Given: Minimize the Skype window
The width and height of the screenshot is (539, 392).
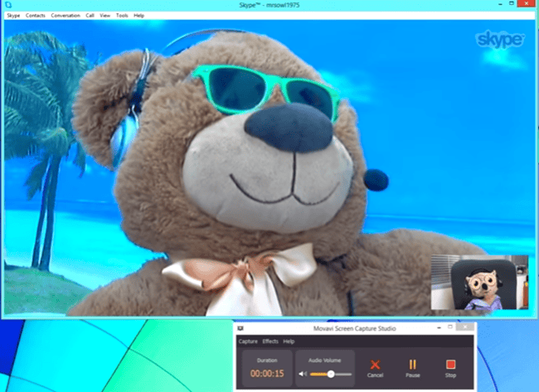Looking at the screenshot, I should 501,4.
